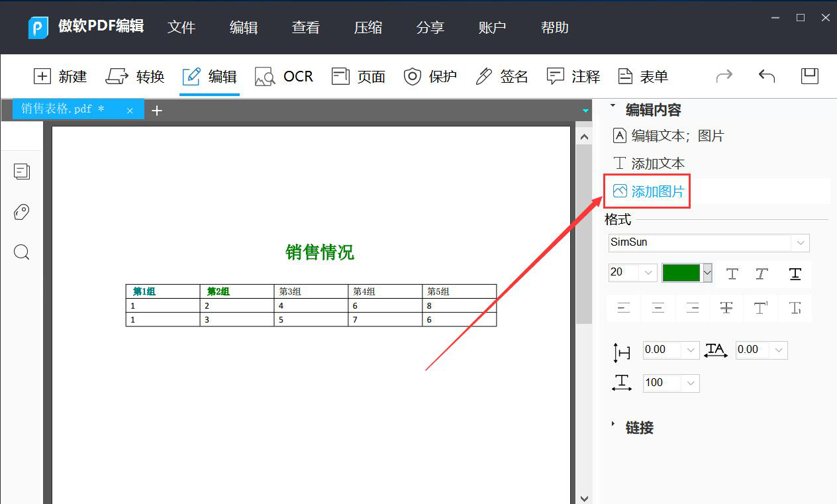Open the 压缩 menu
Screen dimensions: 837x504
[368, 28]
